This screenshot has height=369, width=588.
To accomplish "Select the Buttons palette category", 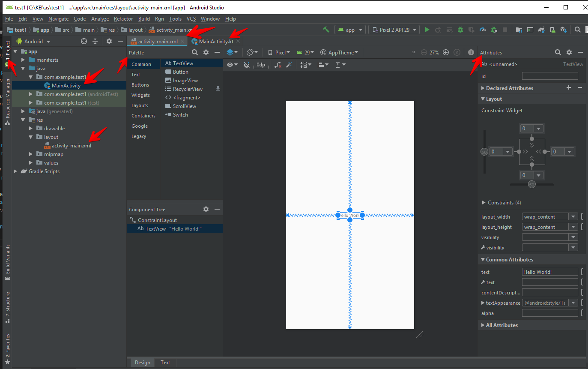I will coord(140,85).
